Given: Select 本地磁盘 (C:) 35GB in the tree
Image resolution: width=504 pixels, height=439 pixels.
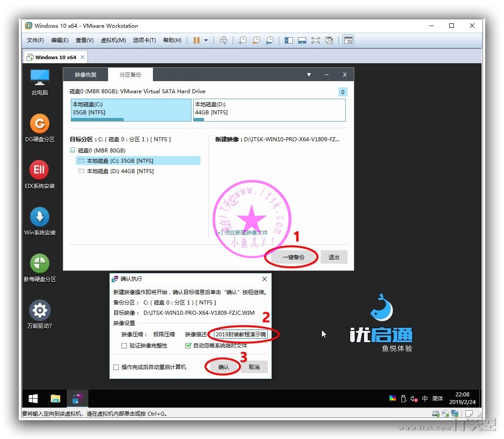Looking at the screenshot, I should (x=138, y=161).
